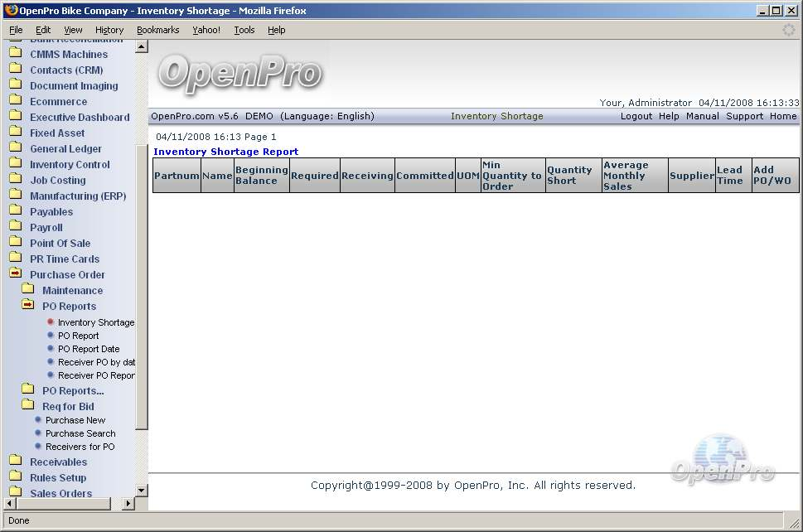Expand the Maintenance subfolder
Screen dimensions: 803x532
[x=27, y=290]
